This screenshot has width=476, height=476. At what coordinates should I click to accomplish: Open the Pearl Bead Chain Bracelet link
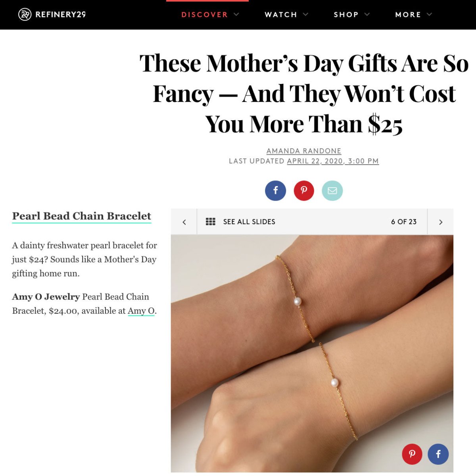pyautogui.click(x=81, y=216)
